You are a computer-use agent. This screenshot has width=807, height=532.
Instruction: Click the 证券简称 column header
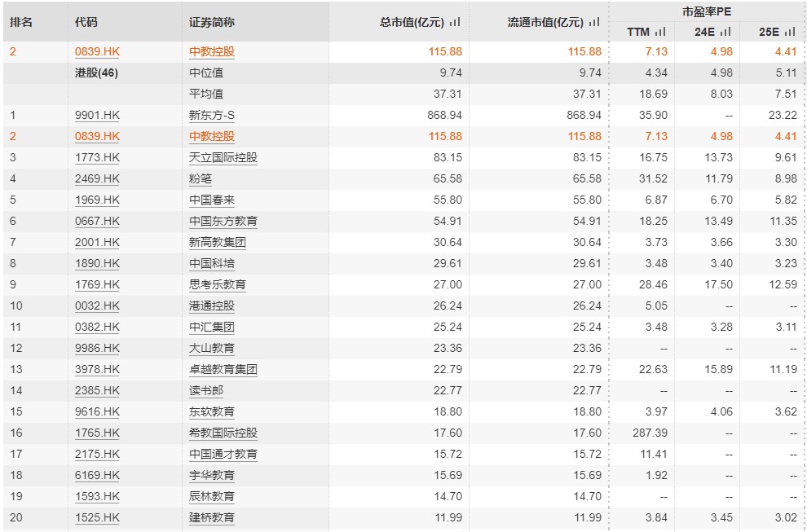(x=211, y=23)
